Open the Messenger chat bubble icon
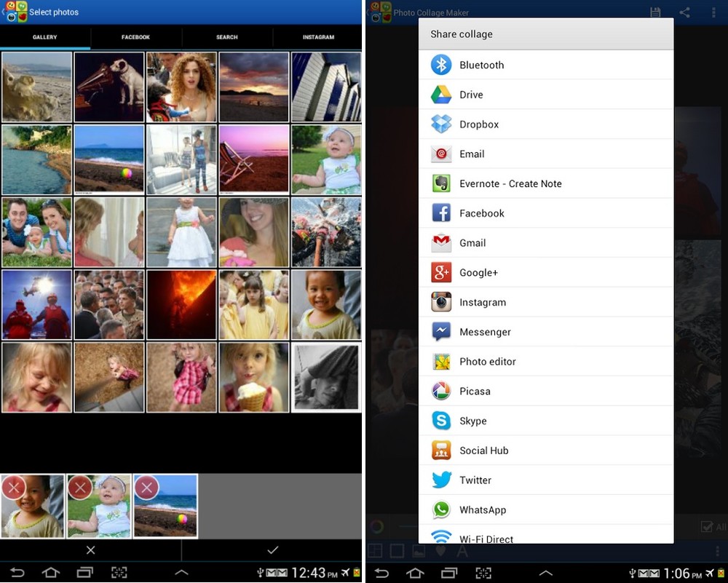Image resolution: width=728 pixels, height=583 pixels. click(x=441, y=331)
